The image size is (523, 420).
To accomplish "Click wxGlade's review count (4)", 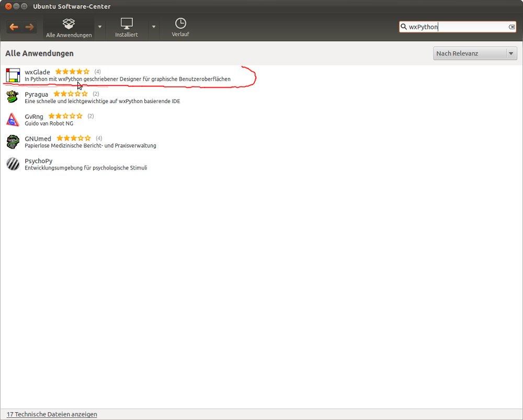I will tap(97, 72).
